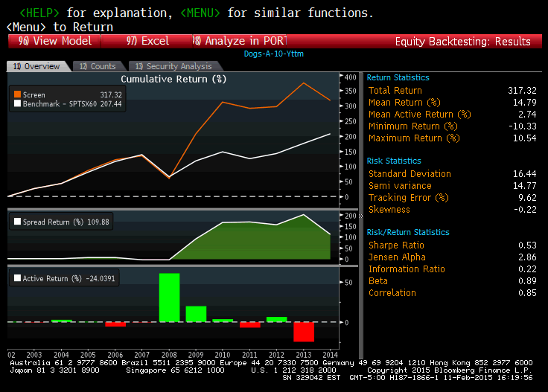
Task: Click '<Menu> to Return' text
Action: tap(60, 27)
